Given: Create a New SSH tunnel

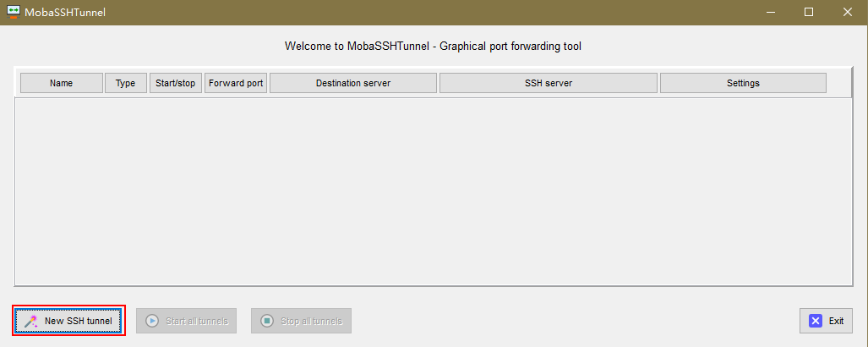Looking at the screenshot, I should (x=68, y=321).
